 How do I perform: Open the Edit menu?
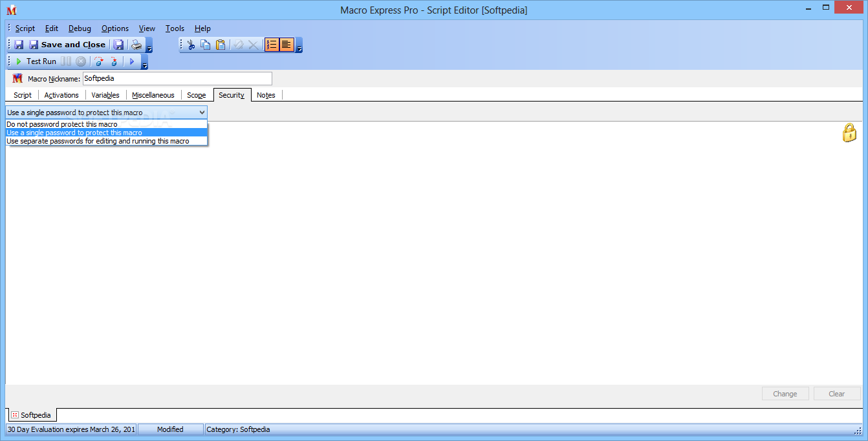click(52, 28)
